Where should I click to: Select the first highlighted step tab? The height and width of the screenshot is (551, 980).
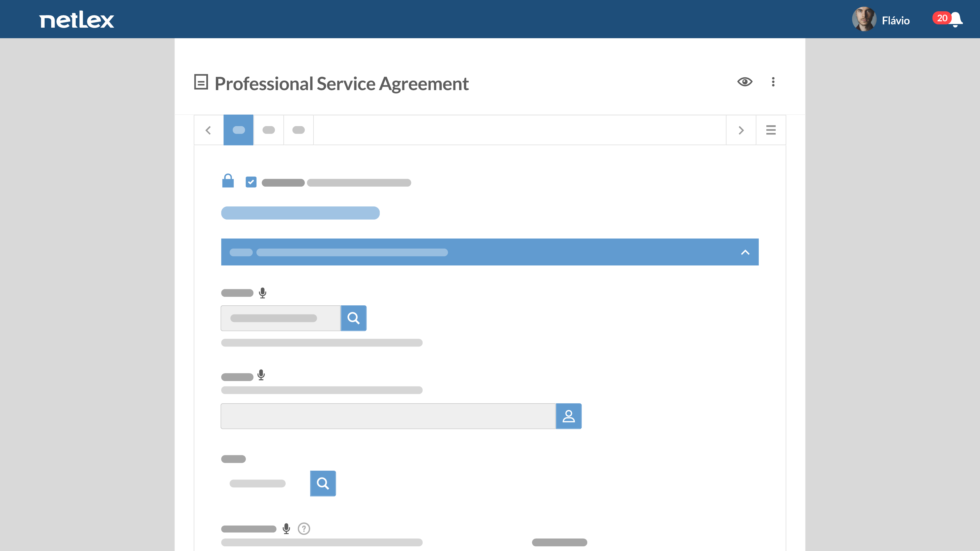pyautogui.click(x=239, y=130)
